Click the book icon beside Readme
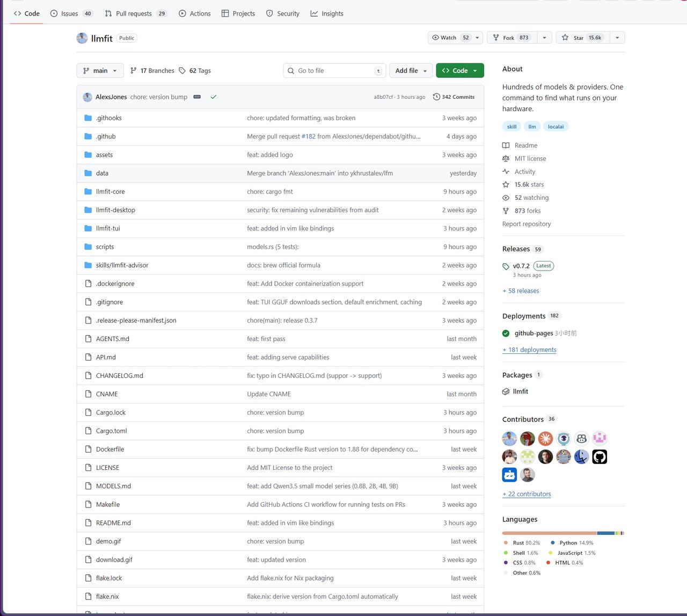Viewport: 687px width, 616px height. point(506,146)
